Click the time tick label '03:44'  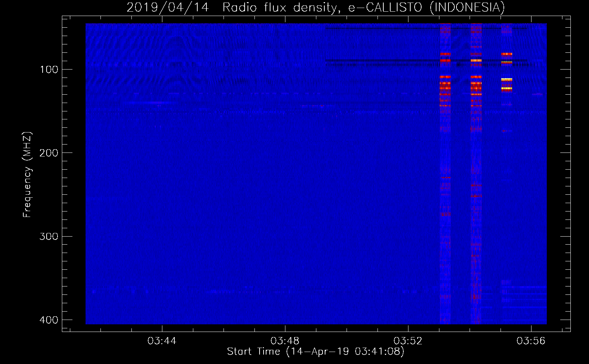click(162, 341)
